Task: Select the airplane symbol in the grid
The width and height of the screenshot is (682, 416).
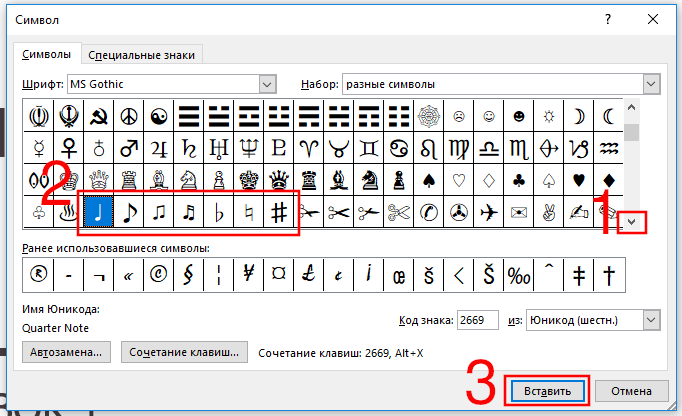Action: (x=488, y=212)
